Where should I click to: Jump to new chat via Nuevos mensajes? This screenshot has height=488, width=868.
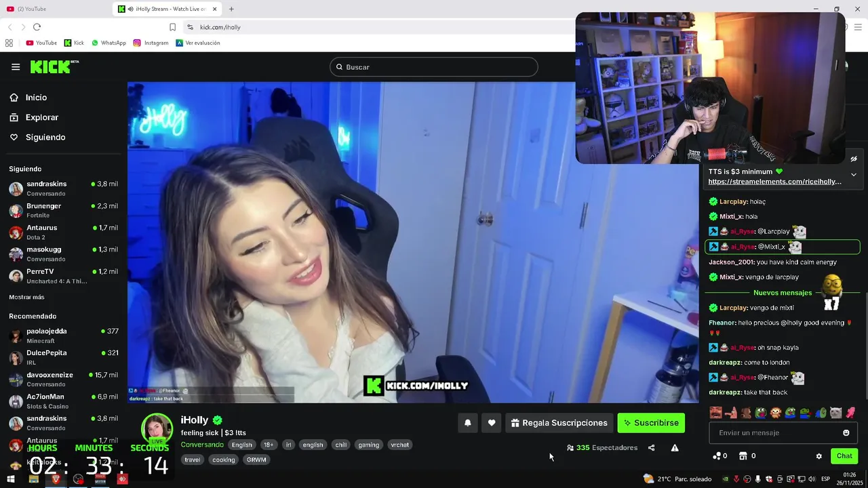click(783, 293)
